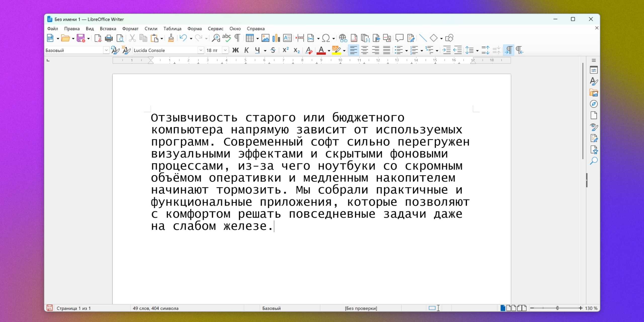The width and height of the screenshot is (644, 322).
Task: Insert a text box
Action: click(287, 38)
